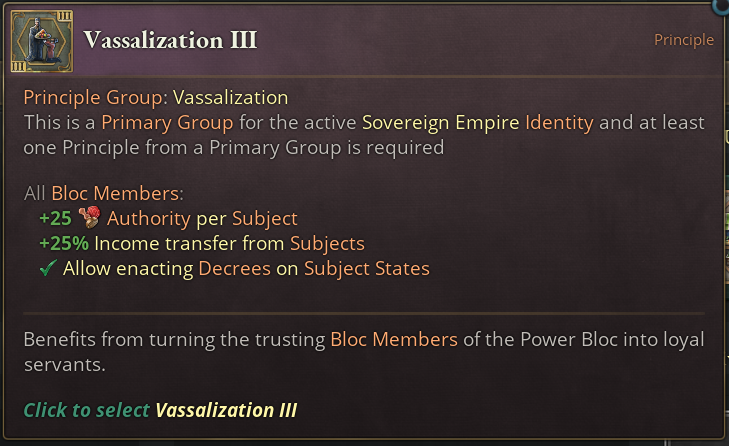Click "Click to select Vassalization III" text
The width and height of the screenshot is (729, 446).
click(x=160, y=410)
